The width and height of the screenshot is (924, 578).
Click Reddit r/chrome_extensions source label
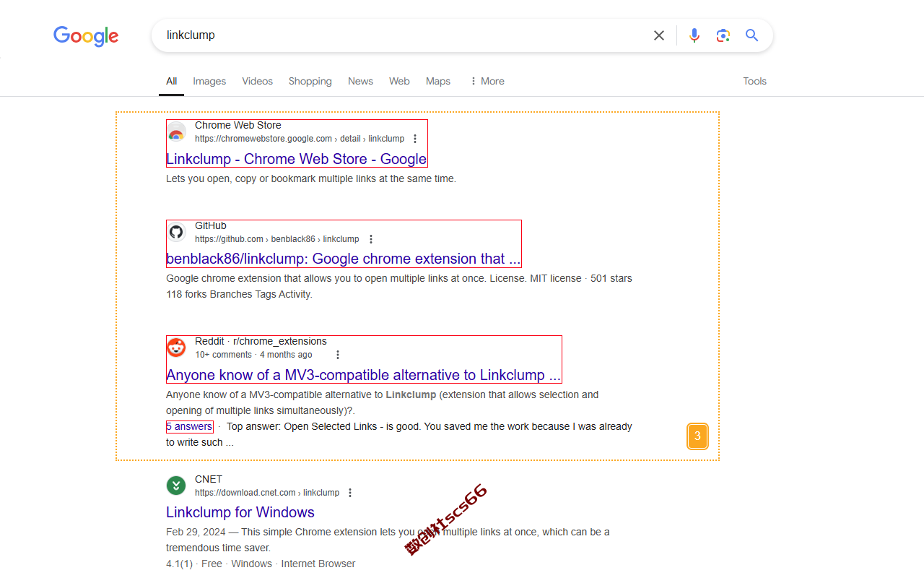(261, 341)
